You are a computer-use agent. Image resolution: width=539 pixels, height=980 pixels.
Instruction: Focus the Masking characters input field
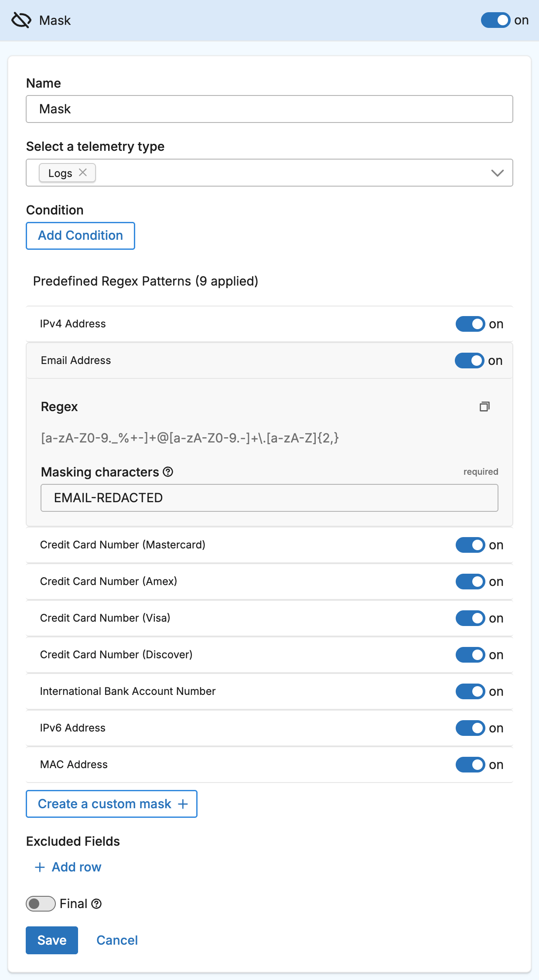[269, 498]
